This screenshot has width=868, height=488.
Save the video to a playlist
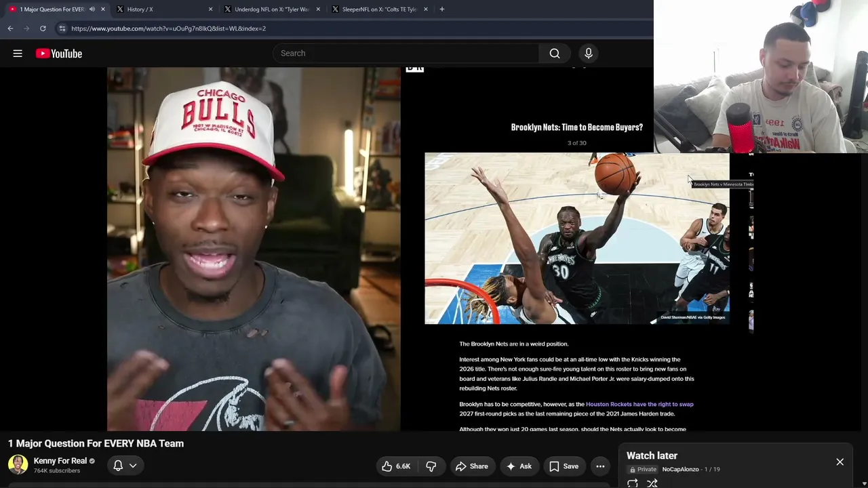[x=564, y=466]
